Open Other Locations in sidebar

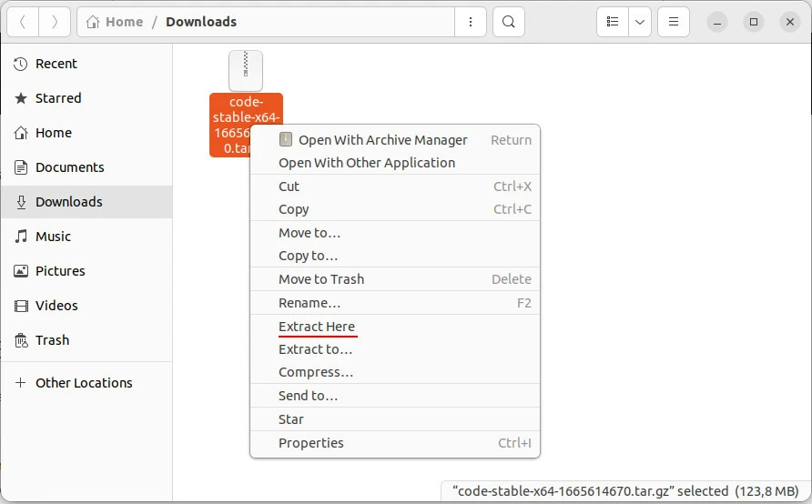[x=84, y=383]
